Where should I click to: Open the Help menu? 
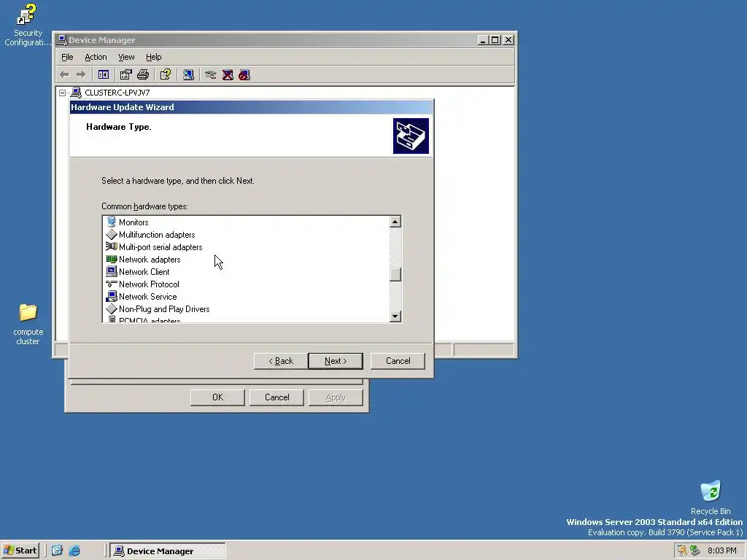[153, 57]
